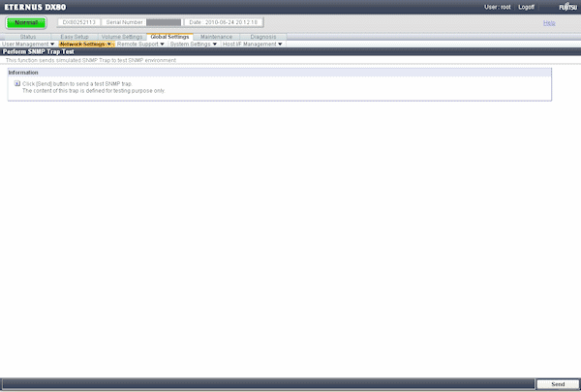Switch to Volume Settings tab
This screenshot has height=392, width=581.
122,37
